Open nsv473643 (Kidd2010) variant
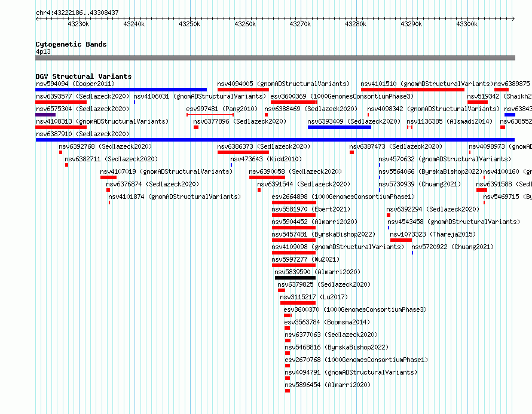The width and height of the screenshot is (532, 414). (265, 159)
